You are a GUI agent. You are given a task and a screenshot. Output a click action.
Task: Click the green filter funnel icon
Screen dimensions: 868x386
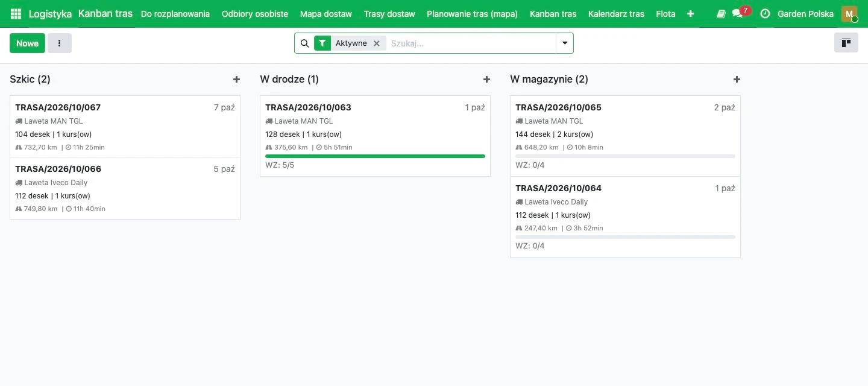tap(322, 43)
